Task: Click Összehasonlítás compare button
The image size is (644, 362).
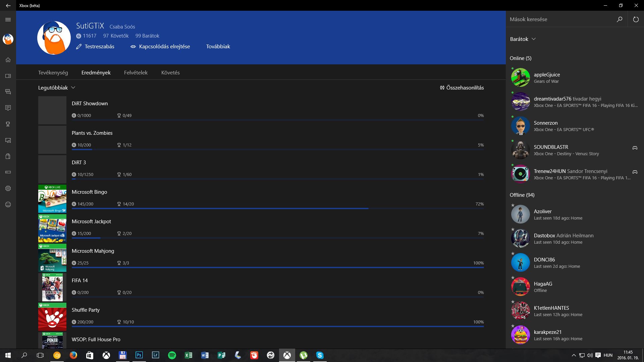Action: pos(462,88)
